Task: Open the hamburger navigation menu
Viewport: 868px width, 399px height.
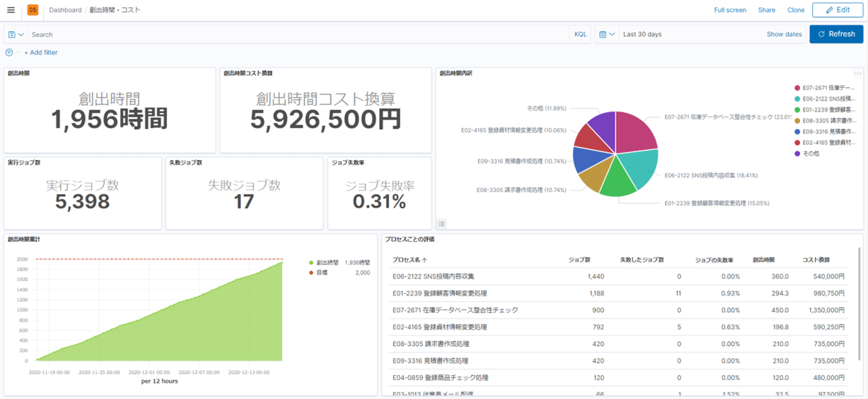Action: (10, 10)
